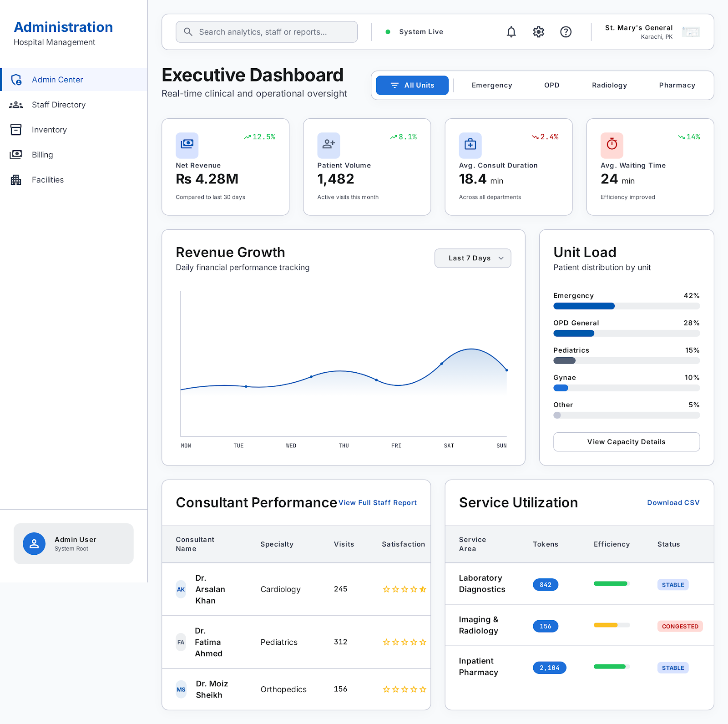
Task: Click the Emergency 42% load bar
Action: (627, 306)
